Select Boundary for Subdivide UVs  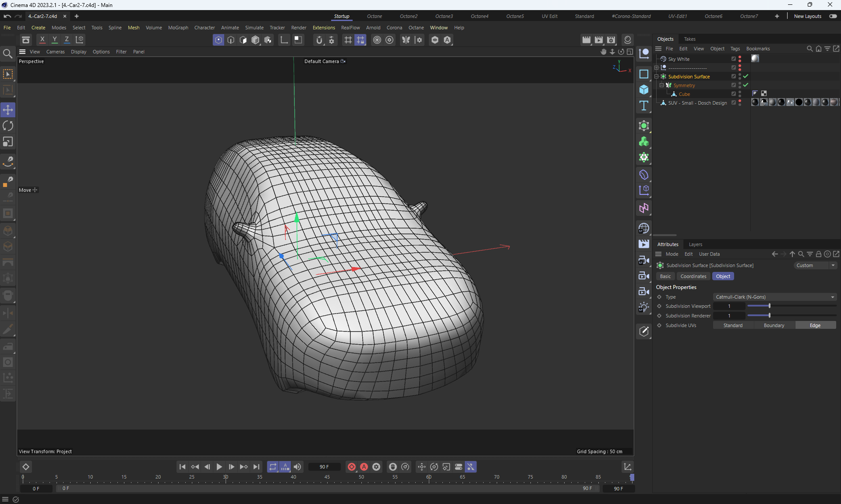(774, 325)
